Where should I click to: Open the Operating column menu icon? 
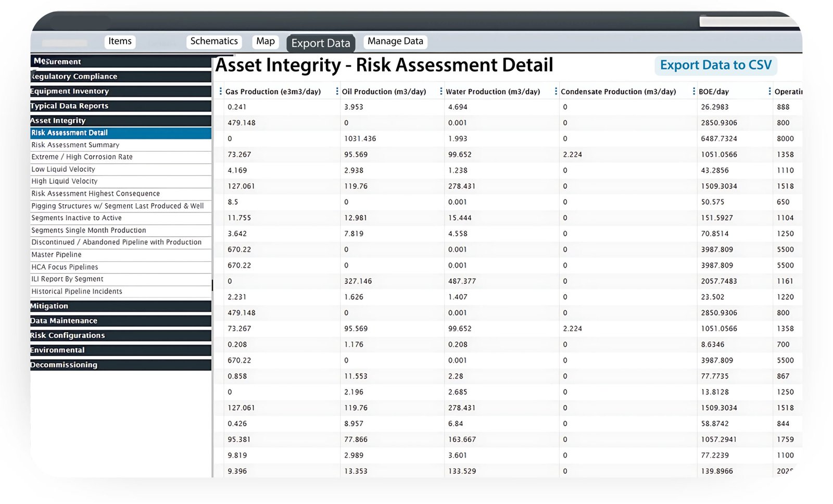tap(769, 91)
